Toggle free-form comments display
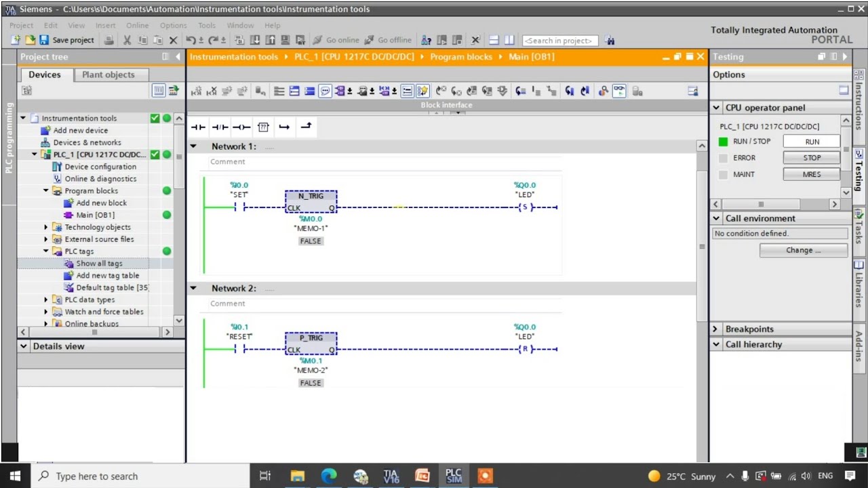Screen dimensions: 868x488 tap(325, 91)
